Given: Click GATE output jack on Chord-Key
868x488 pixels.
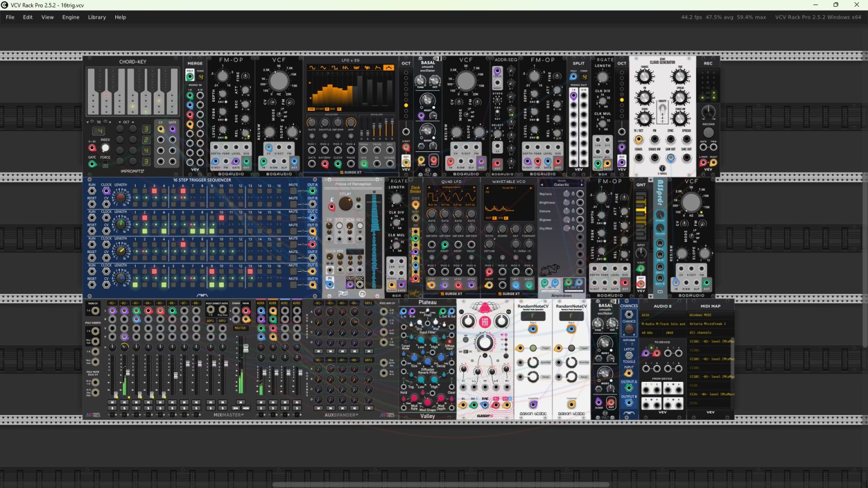Looking at the screenshot, I should (x=172, y=129).
